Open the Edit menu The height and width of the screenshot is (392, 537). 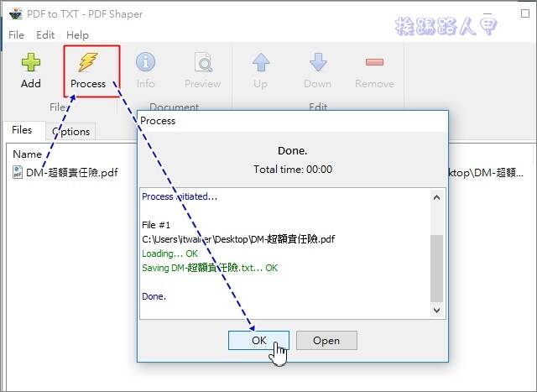tap(45, 35)
